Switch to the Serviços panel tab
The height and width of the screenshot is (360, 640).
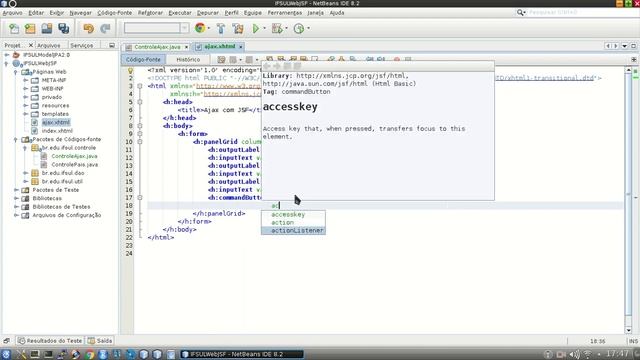tap(82, 45)
